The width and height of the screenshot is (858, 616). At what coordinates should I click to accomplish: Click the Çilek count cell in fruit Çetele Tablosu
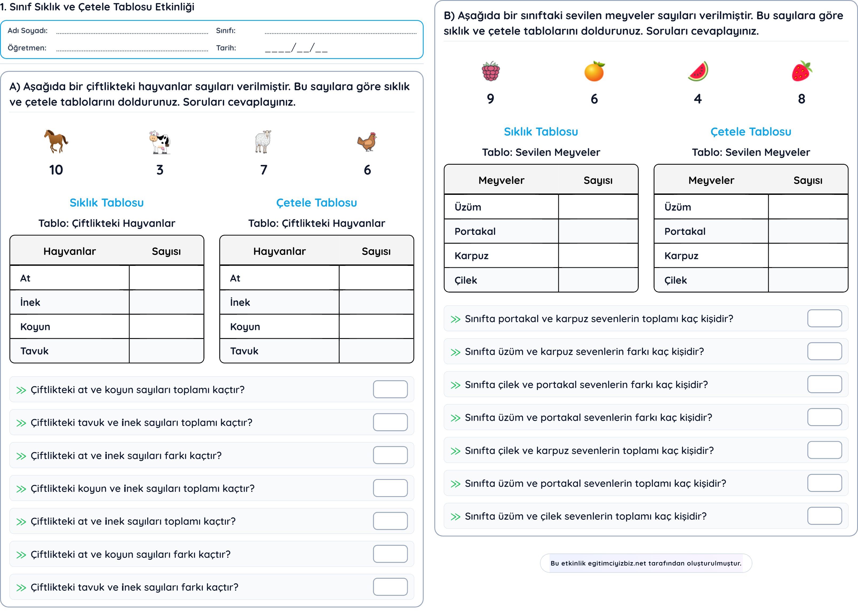point(808,280)
